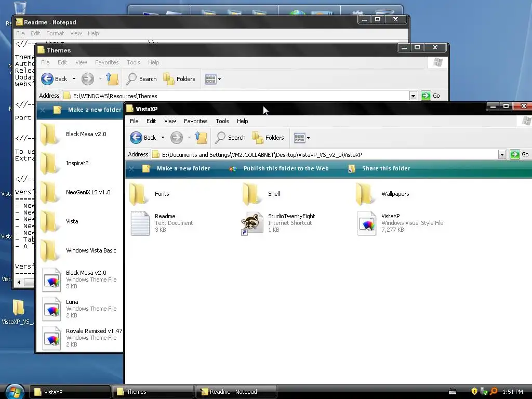Toggle Folders pane in VistaXP window
Viewport: 532px width, 399px height.
(x=268, y=138)
